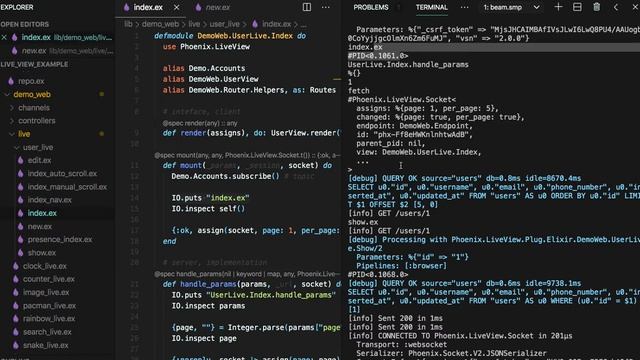Click the 'def render(assigns)' code line
640x360 pixels.
click(251, 133)
